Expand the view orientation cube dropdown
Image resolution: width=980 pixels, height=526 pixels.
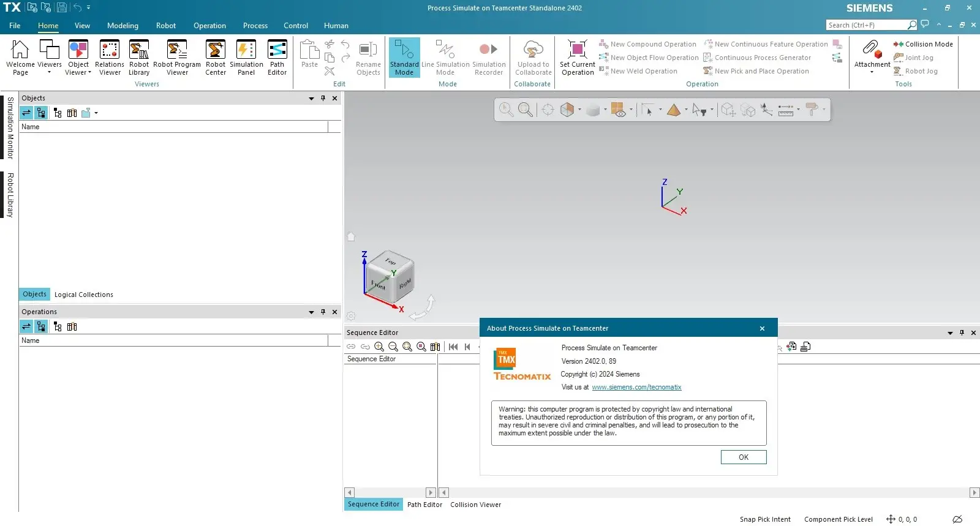pyautogui.click(x=579, y=110)
